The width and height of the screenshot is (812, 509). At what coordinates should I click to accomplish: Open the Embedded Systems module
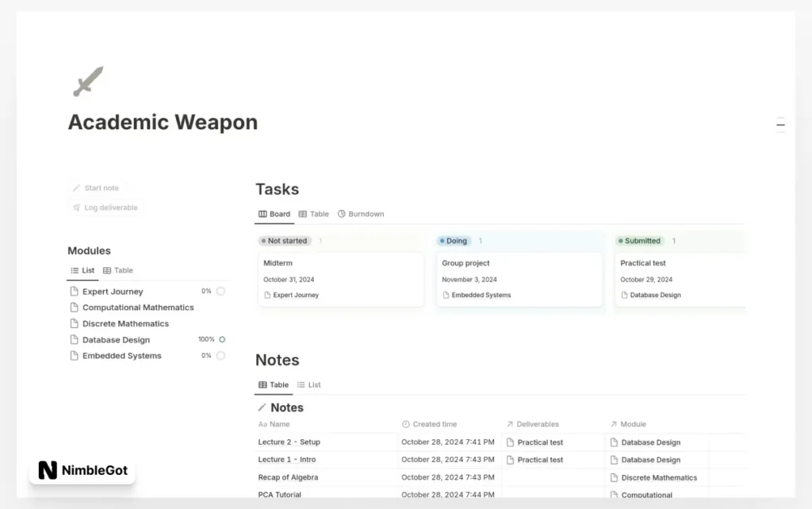coord(149,356)
